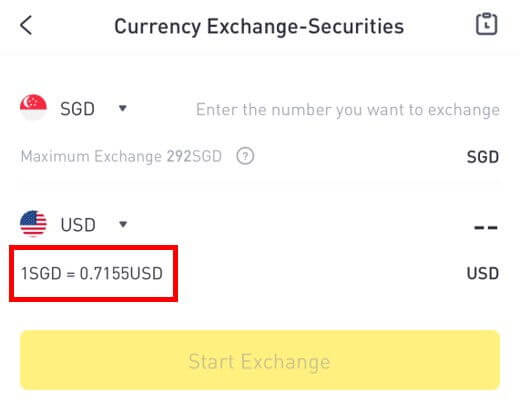Expand the USD currency dropdown arrow
520x411 pixels.
123,224
